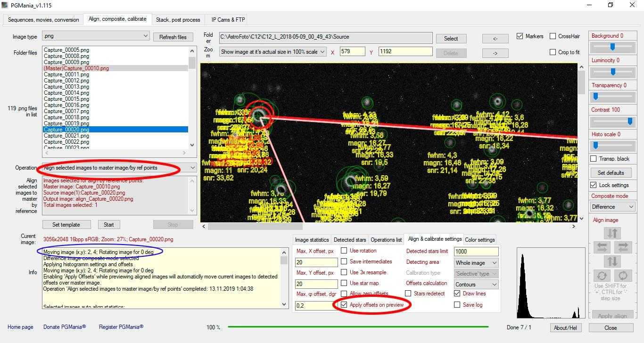Click the move image left align icon
This screenshot has width=644, height=343.
coord(602,247)
